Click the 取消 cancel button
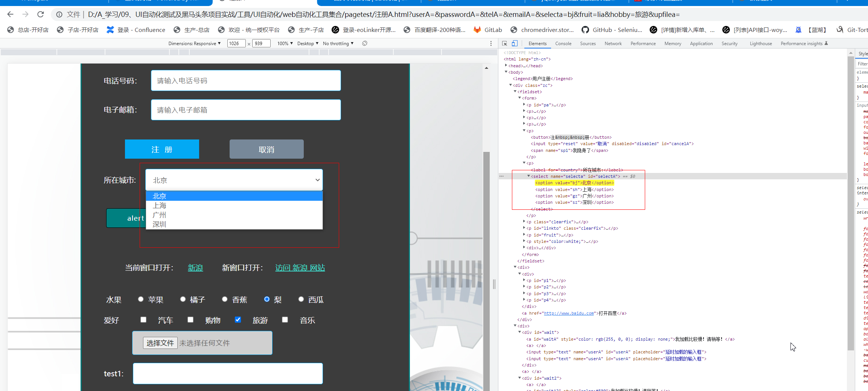The height and width of the screenshot is (391, 868). (x=266, y=149)
